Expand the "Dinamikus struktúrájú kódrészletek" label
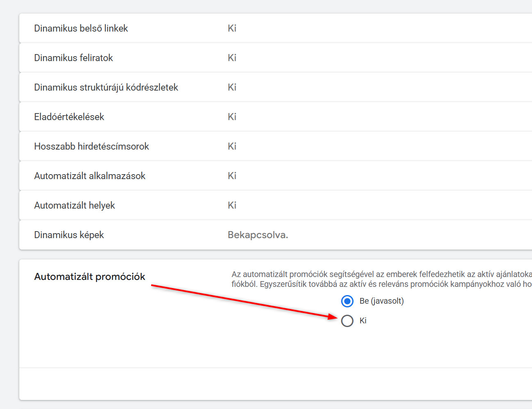532x409 pixels. pyautogui.click(x=106, y=87)
